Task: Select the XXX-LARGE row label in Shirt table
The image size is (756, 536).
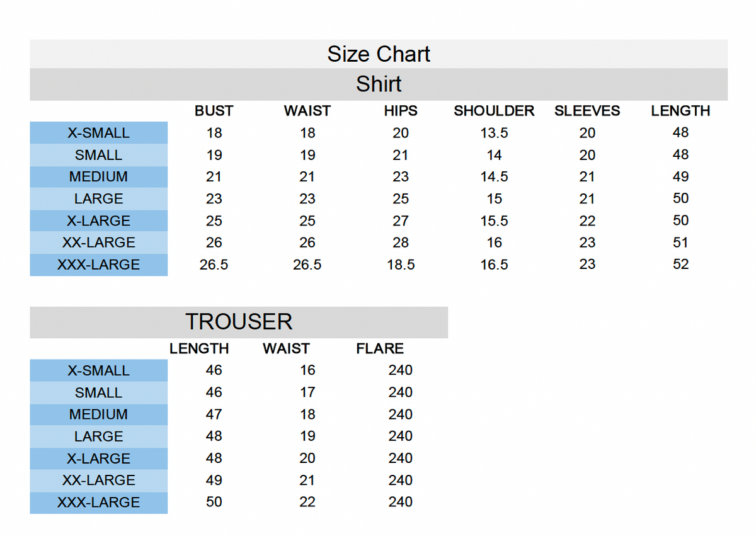Action: 99,265
